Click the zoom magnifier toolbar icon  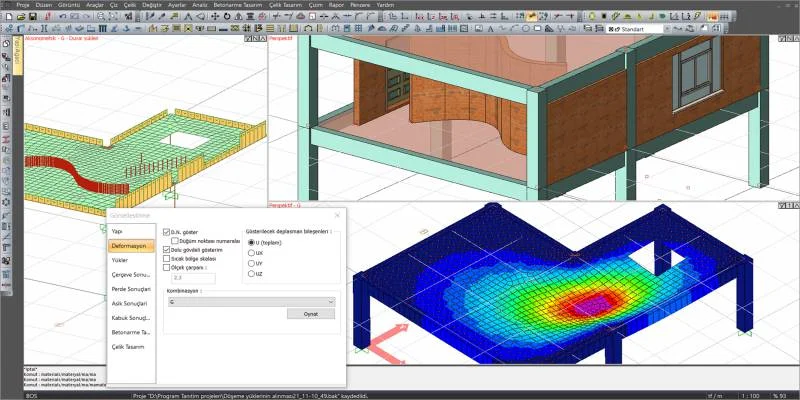coord(101,16)
